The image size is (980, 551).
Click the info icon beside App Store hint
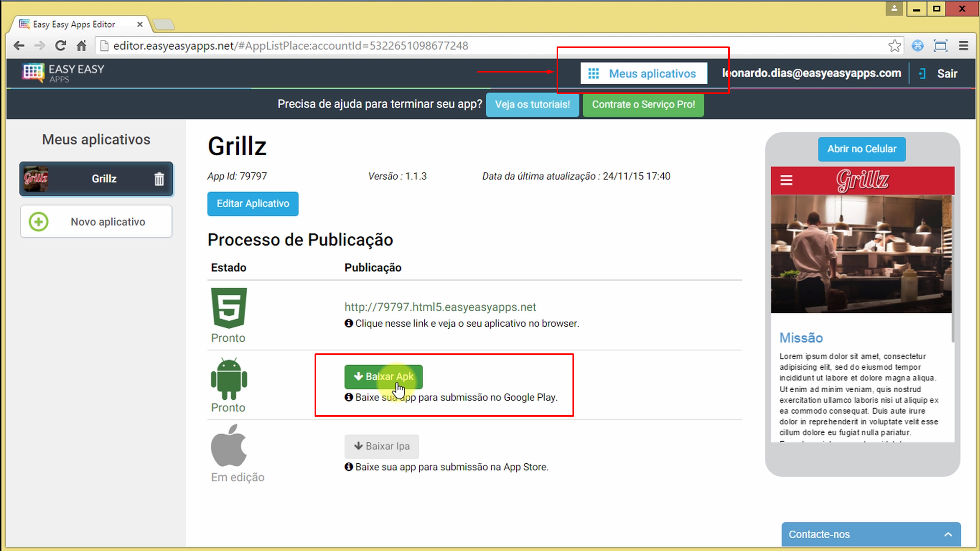tap(349, 467)
